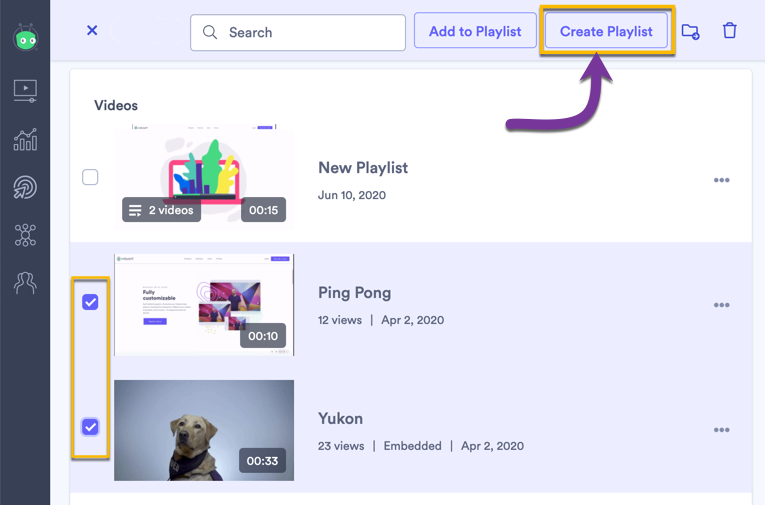Screen dimensions: 765x505
Task: Click the Create Playlist button
Action: [606, 31]
